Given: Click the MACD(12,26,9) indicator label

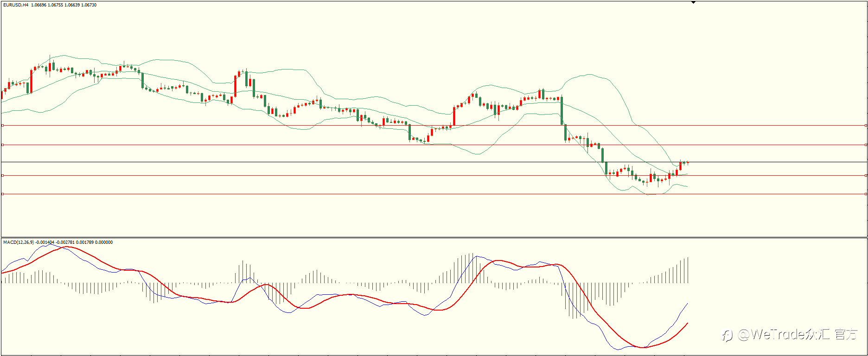Looking at the screenshot, I should (x=19, y=242).
